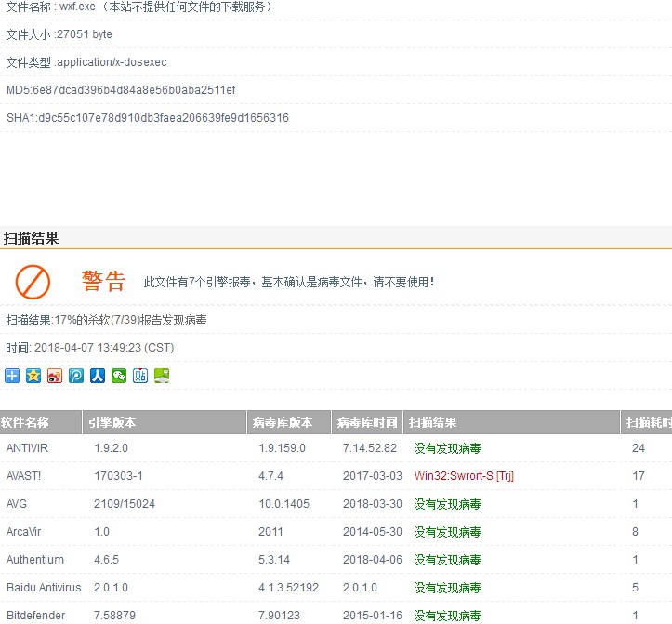This screenshot has width=672, height=624.
Task: Select the application/x-dosexec file type line
Action: pos(86,62)
